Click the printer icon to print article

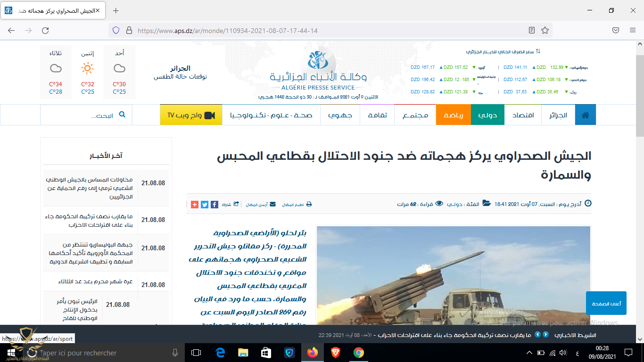point(309,205)
